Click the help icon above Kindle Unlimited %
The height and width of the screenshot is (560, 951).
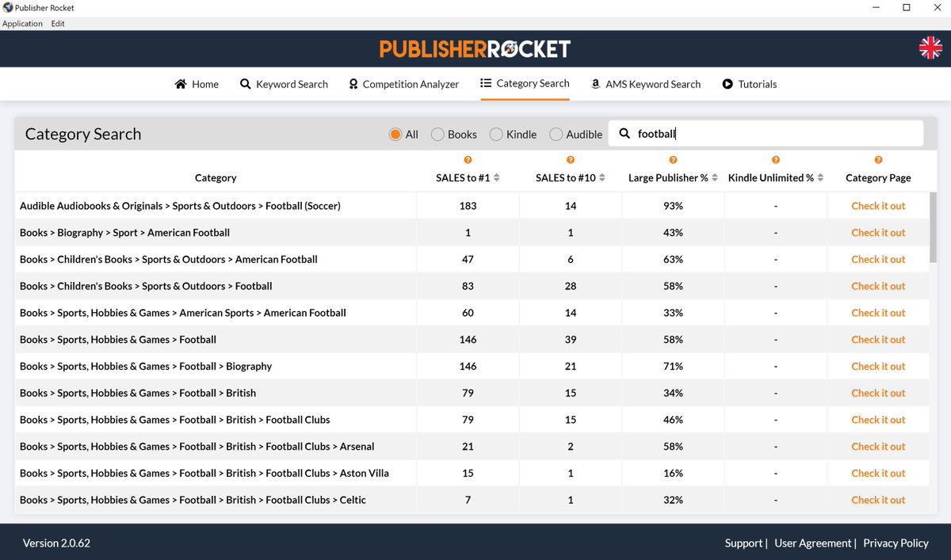click(x=776, y=160)
